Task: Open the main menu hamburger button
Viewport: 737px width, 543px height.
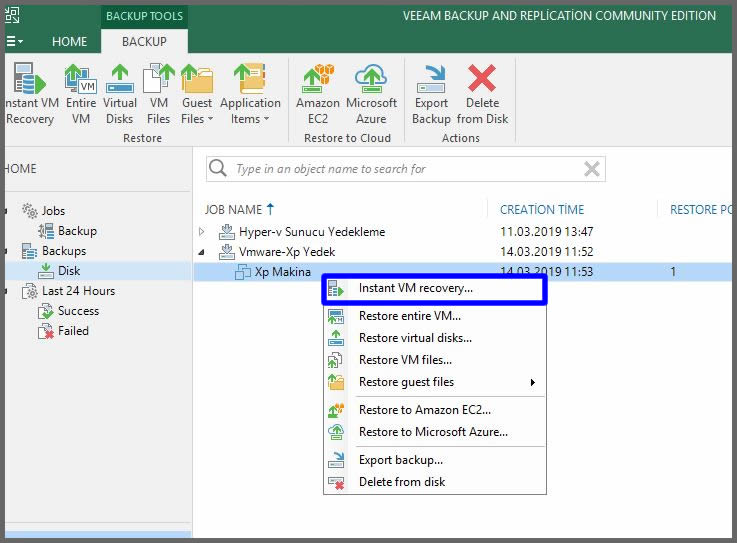Action: click(x=14, y=41)
